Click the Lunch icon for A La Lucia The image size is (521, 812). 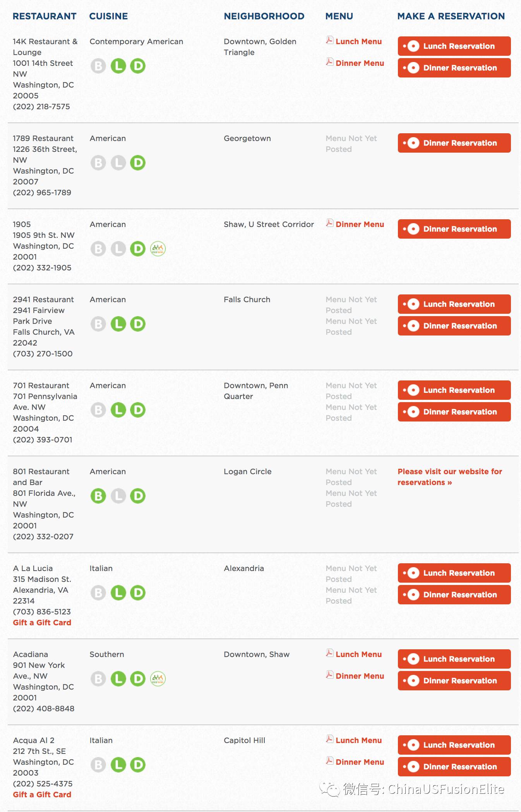pyautogui.click(x=118, y=593)
